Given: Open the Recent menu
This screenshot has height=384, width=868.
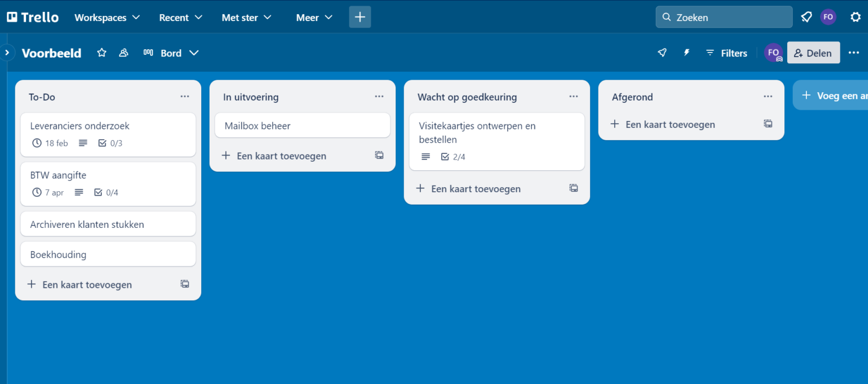Looking at the screenshot, I should (x=180, y=18).
